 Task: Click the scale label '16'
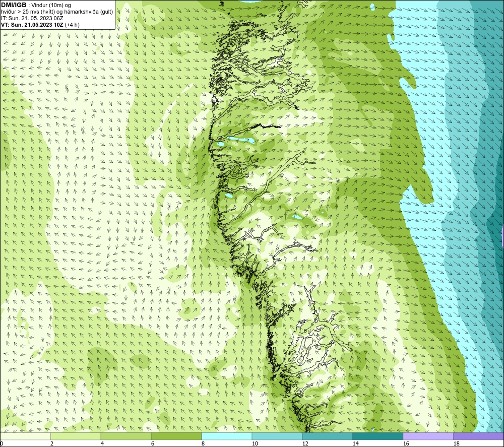click(x=406, y=444)
